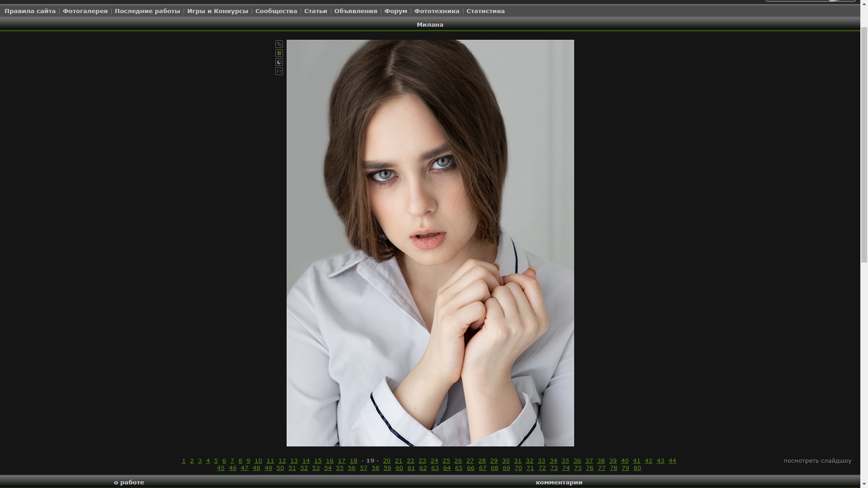Select the crop tool icon
The height and width of the screenshot is (488, 868).
point(279,44)
